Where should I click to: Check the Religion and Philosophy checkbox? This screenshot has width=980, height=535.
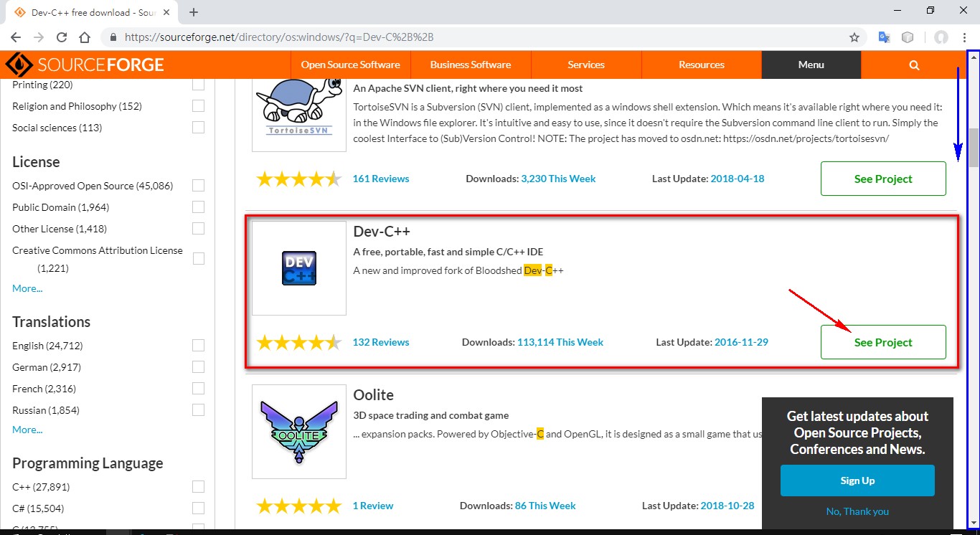(x=198, y=106)
